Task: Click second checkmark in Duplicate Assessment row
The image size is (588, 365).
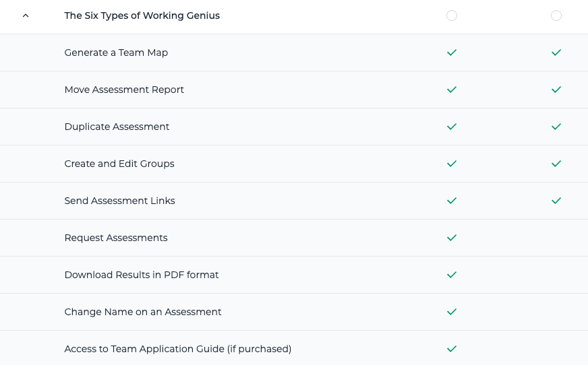Action: pos(556,127)
